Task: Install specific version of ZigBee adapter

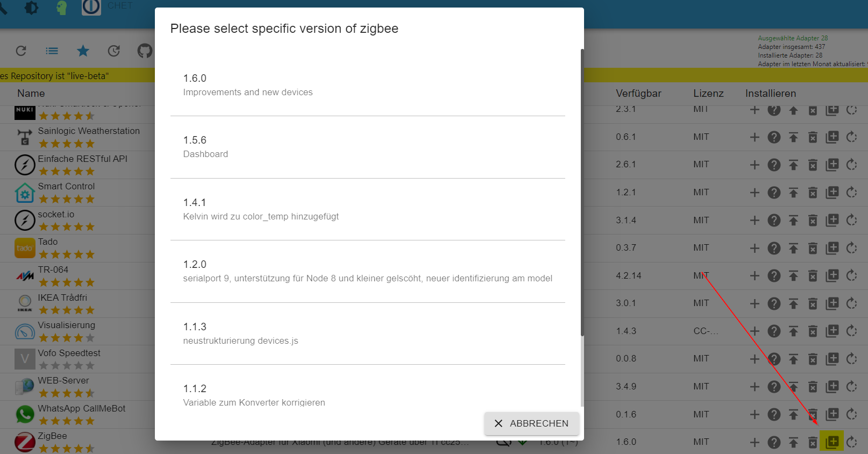Action: pyautogui.click(x=832, y=442)
